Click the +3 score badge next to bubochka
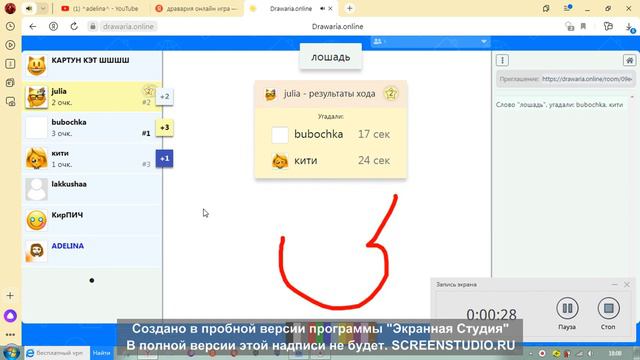Image resolution: width=640 pixels, height=360 pixels. (164, 128)
